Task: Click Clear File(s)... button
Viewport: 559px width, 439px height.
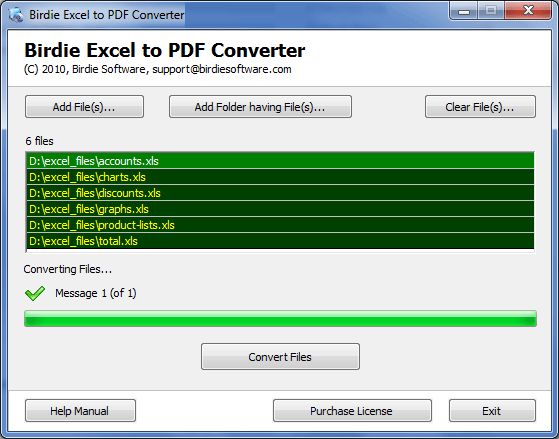Action: (x=480, y=107)
